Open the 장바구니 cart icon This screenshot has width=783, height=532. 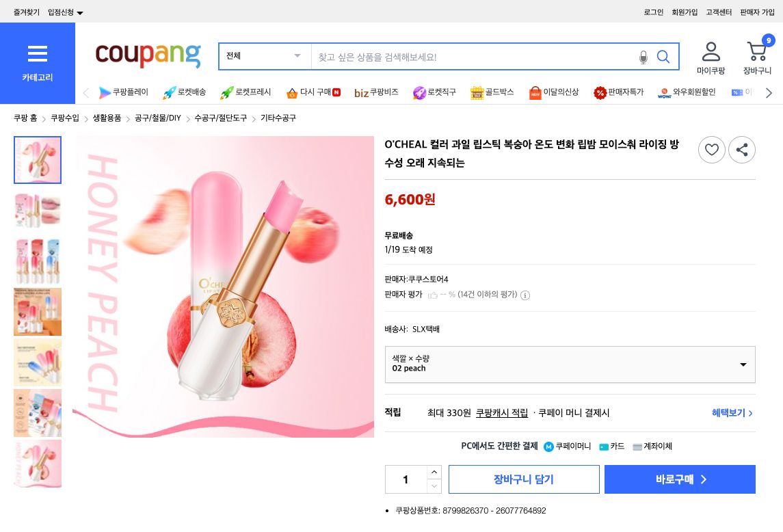coord(756,51)
